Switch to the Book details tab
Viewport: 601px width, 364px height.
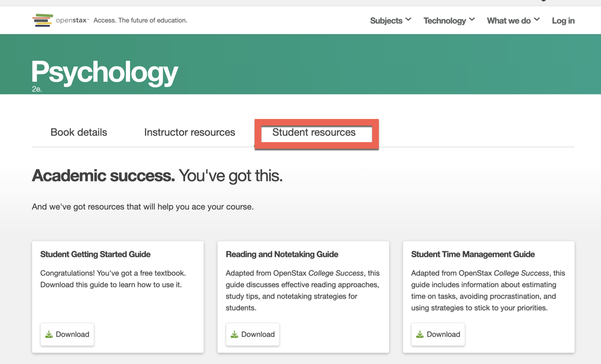pos(78,132)
